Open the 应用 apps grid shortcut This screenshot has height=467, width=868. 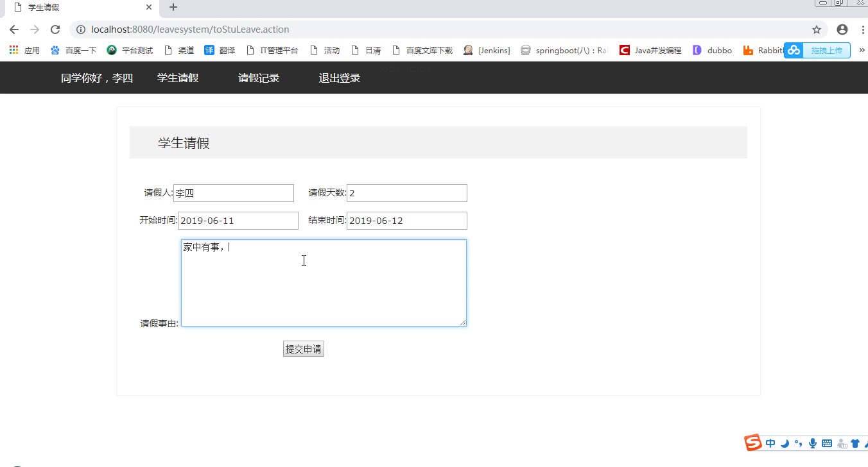pos(24,50)
